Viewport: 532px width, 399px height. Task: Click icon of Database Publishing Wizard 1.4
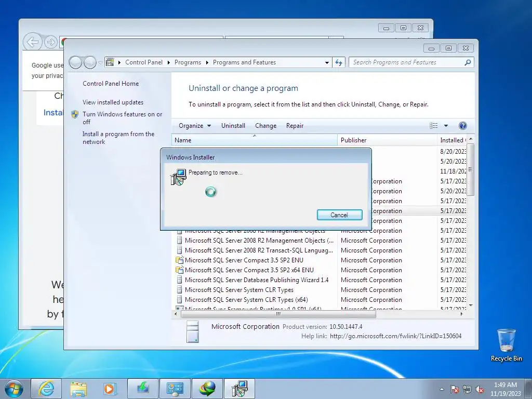[179, 280]
